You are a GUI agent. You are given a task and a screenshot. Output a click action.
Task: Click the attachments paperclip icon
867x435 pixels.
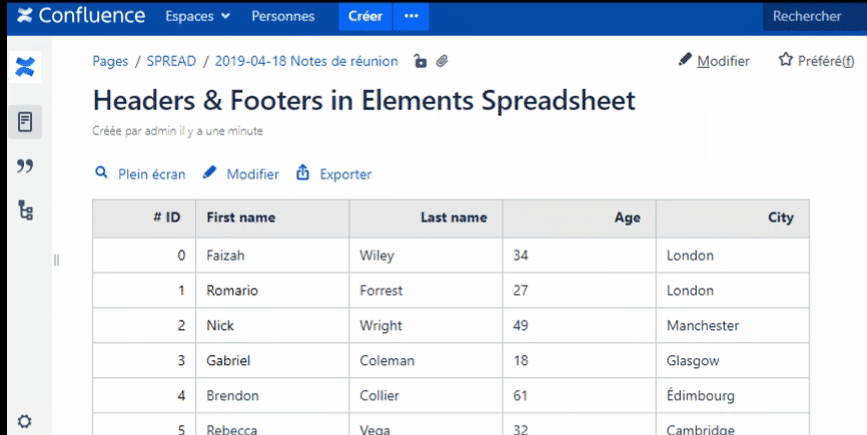(442, 62)
